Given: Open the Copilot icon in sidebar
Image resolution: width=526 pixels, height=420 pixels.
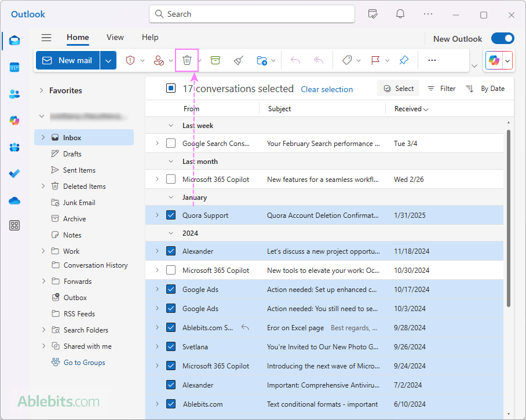Looking at the screenshot, I should point(14,120).
